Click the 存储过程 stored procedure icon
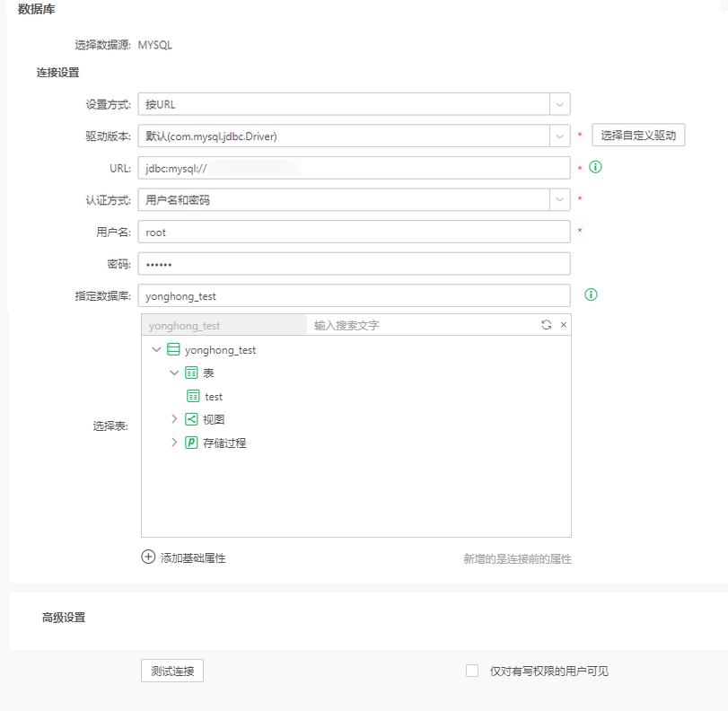The height and width of the screenshot is (711, 728). tap(191, 443)
